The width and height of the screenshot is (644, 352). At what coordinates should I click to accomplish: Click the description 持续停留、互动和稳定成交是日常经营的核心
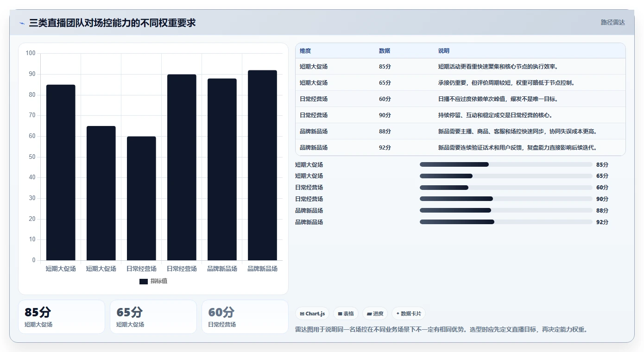tap(495, 115)
